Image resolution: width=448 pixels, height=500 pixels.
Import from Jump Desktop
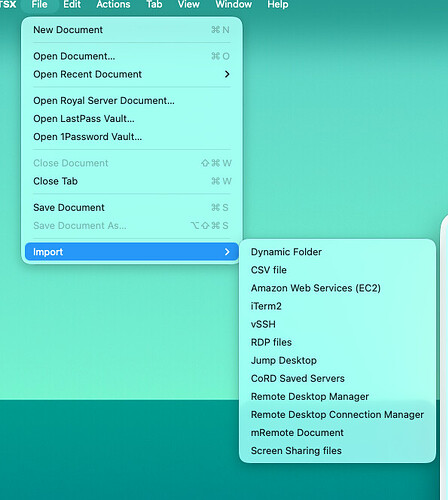[337, 360]
